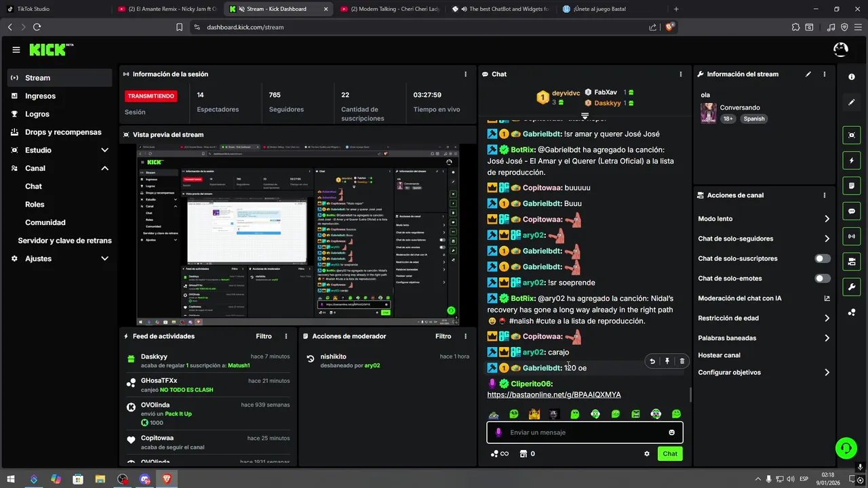Screen dimensions: 868x488
Task: Click the reply arrow on Gabrielbdt's message
Action: pyautogui.click(x=652, y=361)
